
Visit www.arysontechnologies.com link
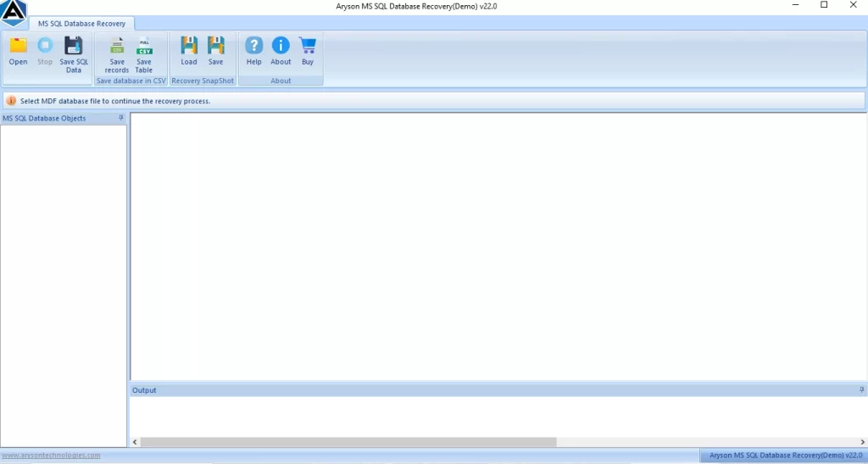click(x=52, y=456)
